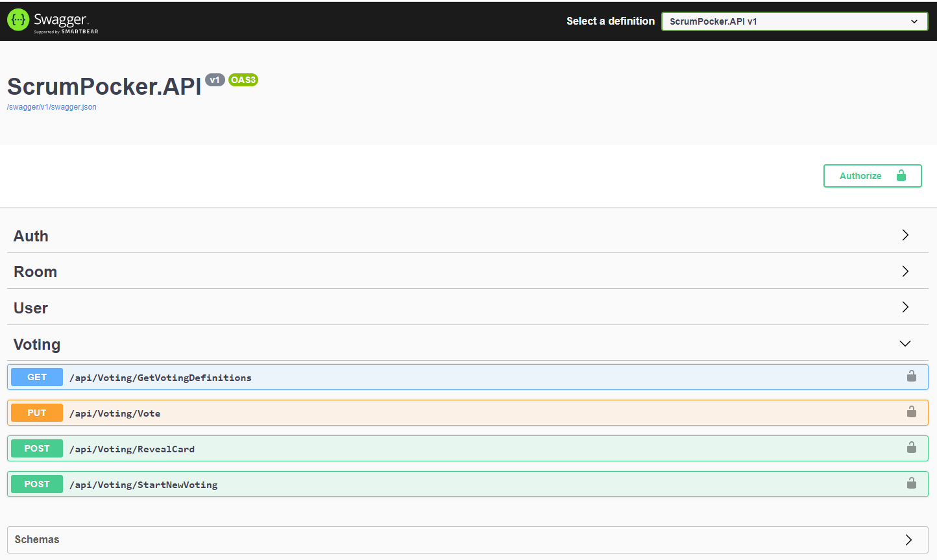The width and height of the screenshot is (937, 560).
Task: Click the Voting section heading
Action: tap(37, 345)
